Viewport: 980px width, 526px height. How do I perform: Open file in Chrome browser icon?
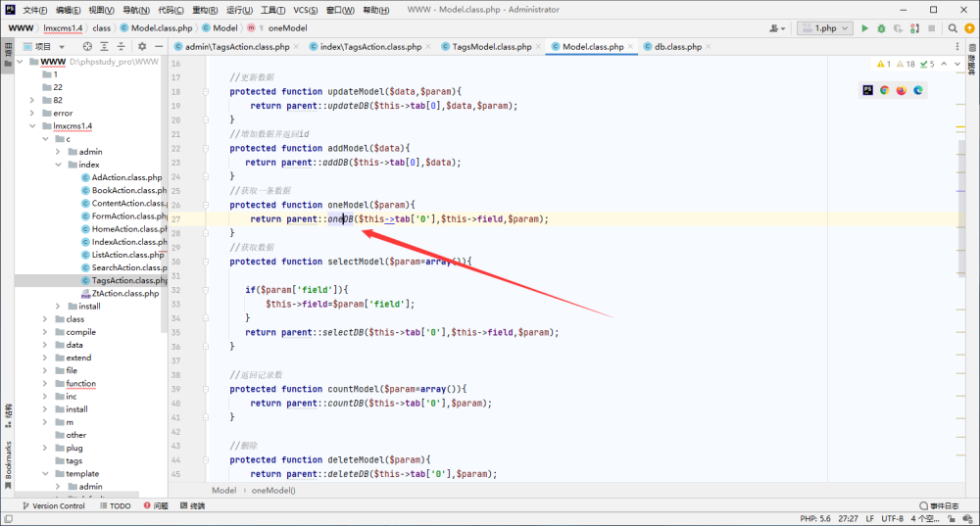(884, 90)
